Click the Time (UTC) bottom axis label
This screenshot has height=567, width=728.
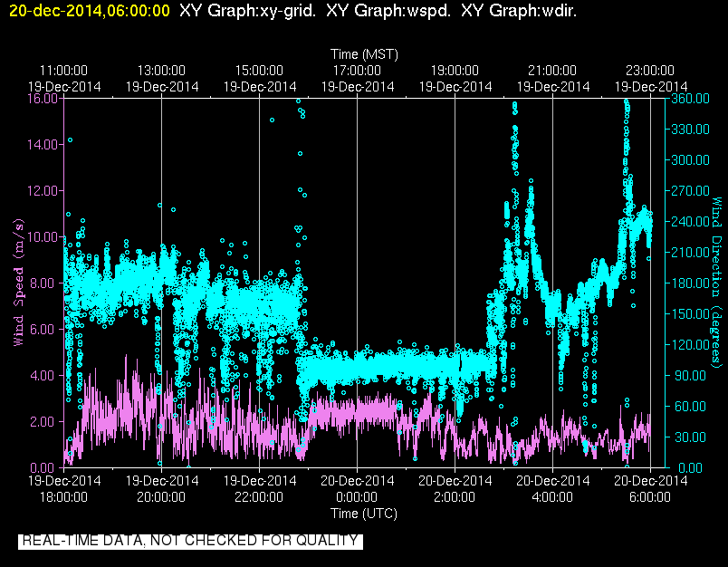[364, 514]
